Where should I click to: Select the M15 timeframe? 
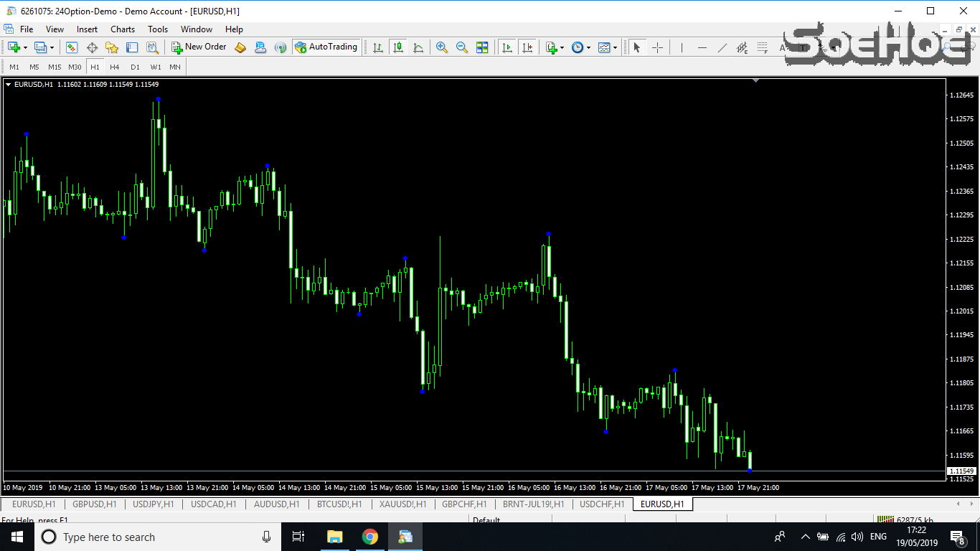[x=54, y=67]
